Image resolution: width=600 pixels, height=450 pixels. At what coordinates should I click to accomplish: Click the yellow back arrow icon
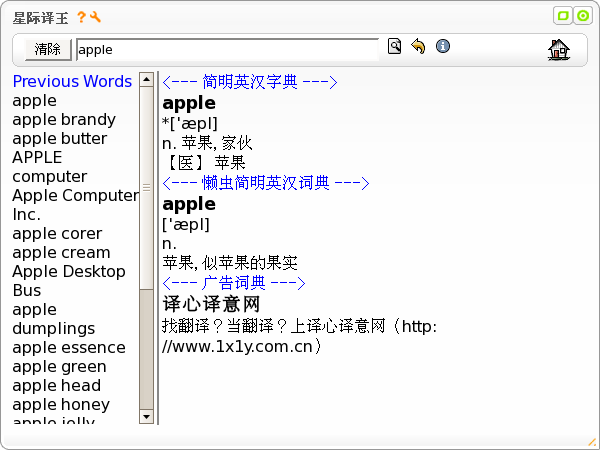[418, 46]
